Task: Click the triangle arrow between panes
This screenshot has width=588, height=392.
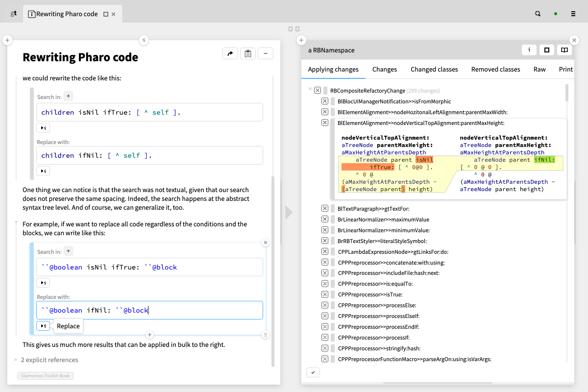Action: [x=289, y=212]
